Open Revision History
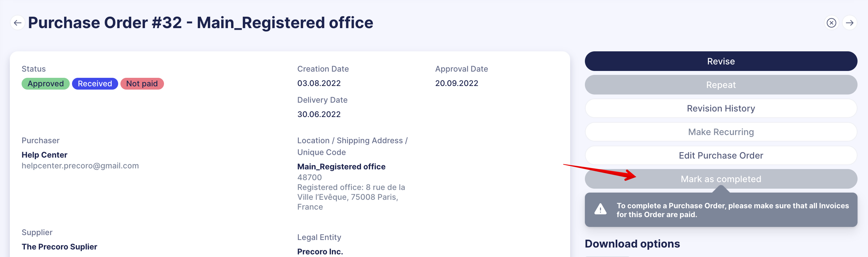Viewport: 868px width, 257px height. [x=721, y=109]
